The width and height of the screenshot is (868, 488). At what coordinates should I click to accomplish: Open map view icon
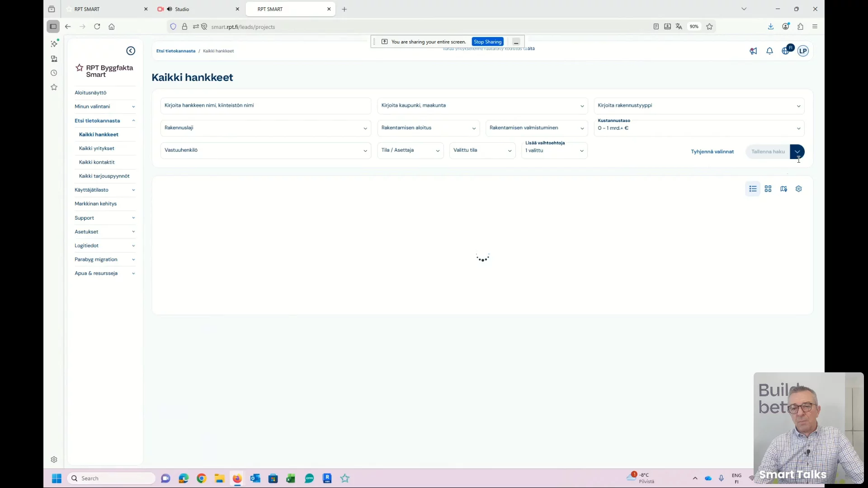783,189
